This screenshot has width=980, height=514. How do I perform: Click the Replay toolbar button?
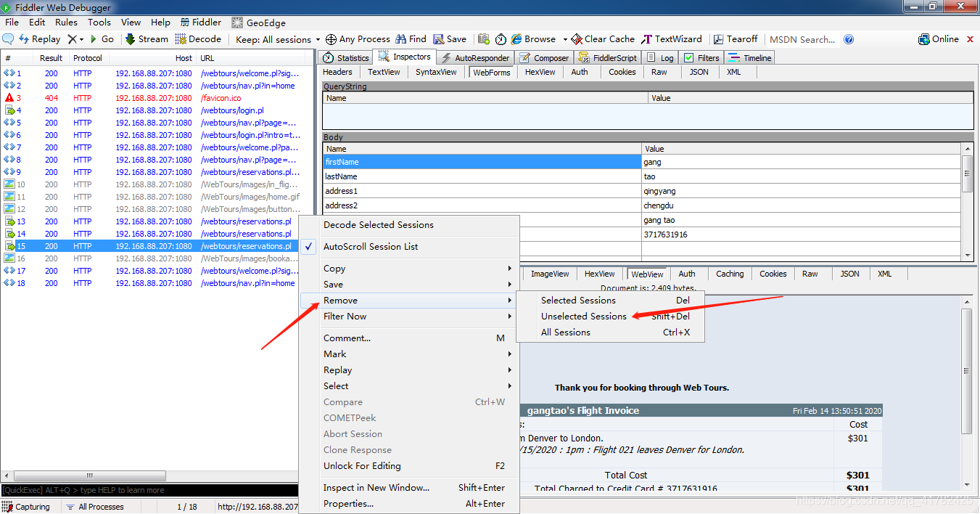[x=40, y=39]
